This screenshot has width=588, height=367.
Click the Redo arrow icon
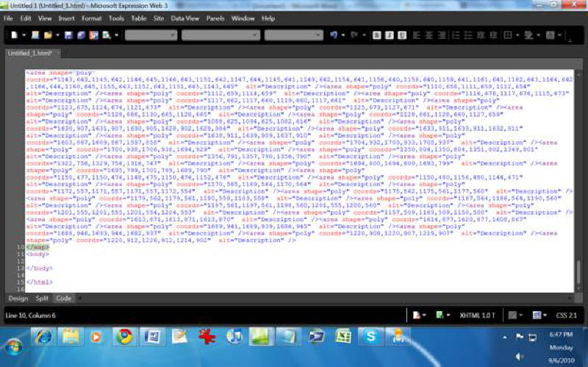tap(354, 35)
